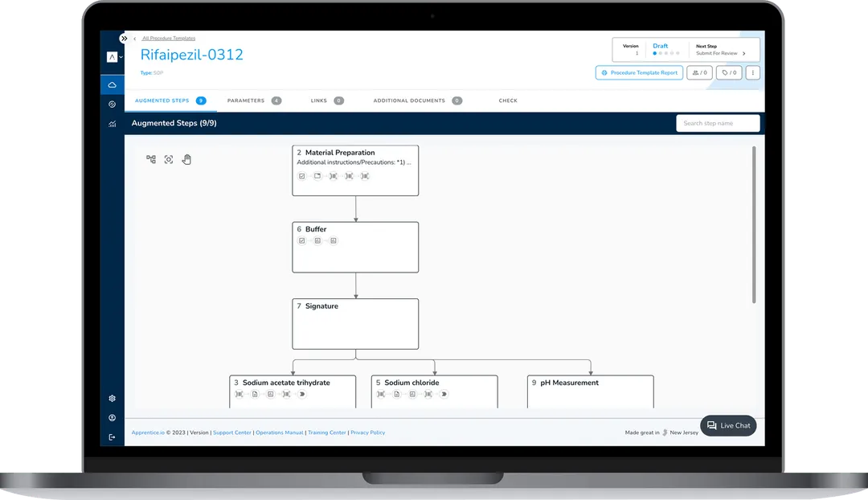868x500 pixels.
Task: Open the cloud section in the left sidebar
Action: pos(112,84)
